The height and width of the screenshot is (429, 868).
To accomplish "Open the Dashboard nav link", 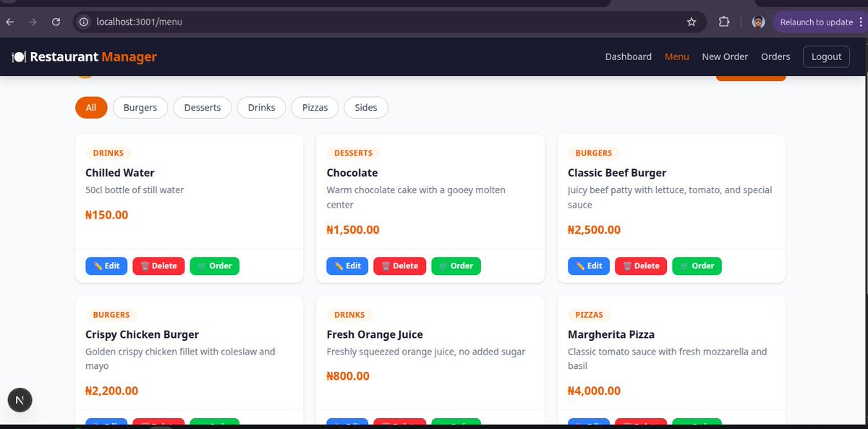I will (629, 56).
